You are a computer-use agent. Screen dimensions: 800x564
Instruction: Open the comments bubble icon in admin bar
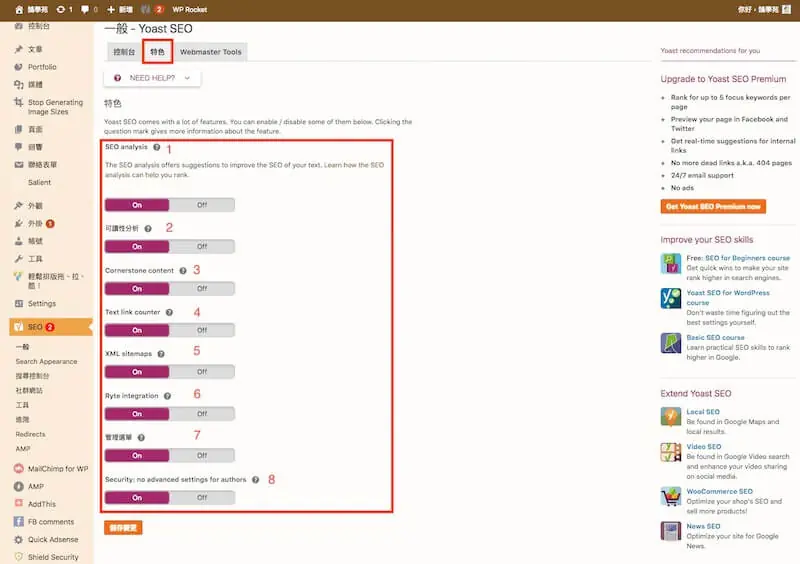tap(85, 9)
